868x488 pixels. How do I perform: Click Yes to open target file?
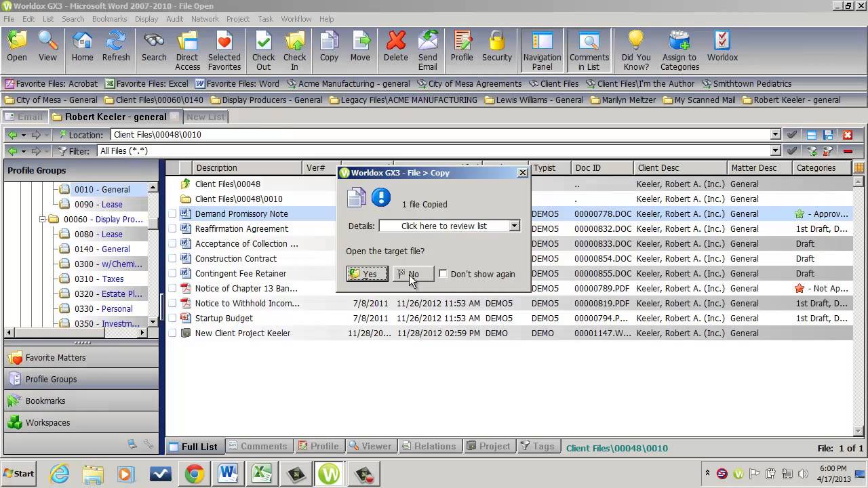pos(367,274)
